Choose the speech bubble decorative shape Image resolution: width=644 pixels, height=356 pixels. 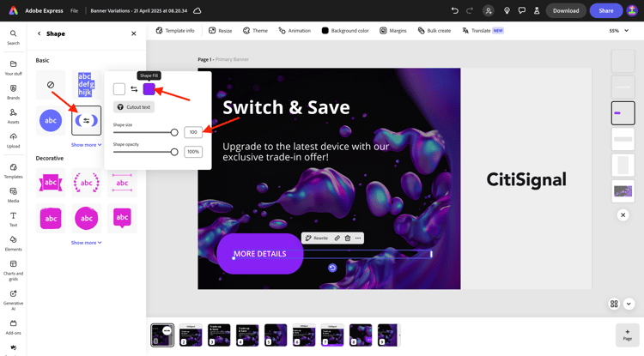122,218
